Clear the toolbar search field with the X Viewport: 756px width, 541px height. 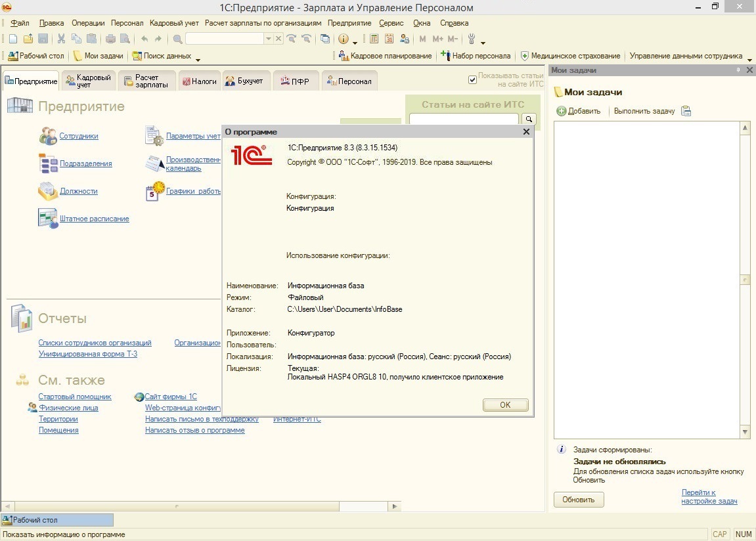pos(278,39)
